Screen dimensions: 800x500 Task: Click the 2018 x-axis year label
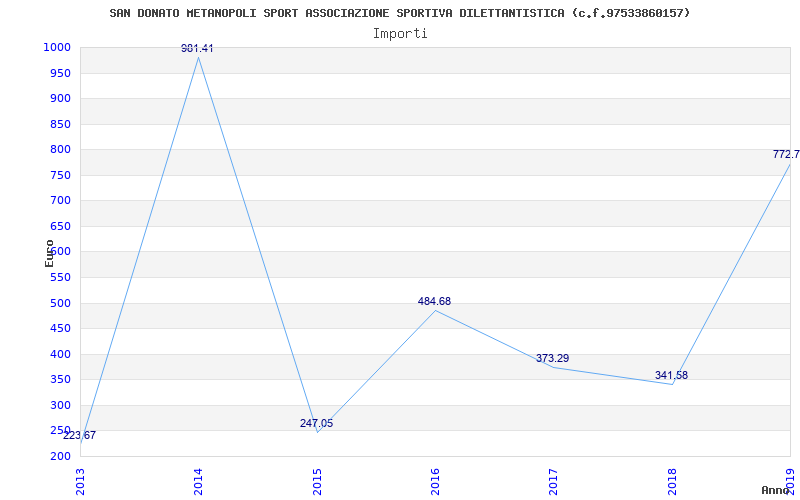click(x=672, y=481)
